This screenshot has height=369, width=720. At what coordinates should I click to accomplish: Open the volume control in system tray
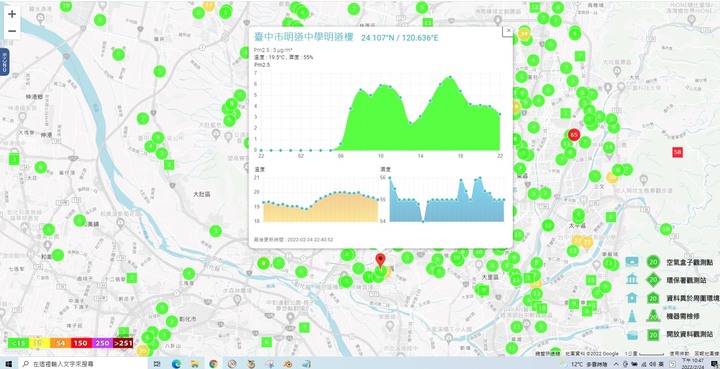point(652,363)
